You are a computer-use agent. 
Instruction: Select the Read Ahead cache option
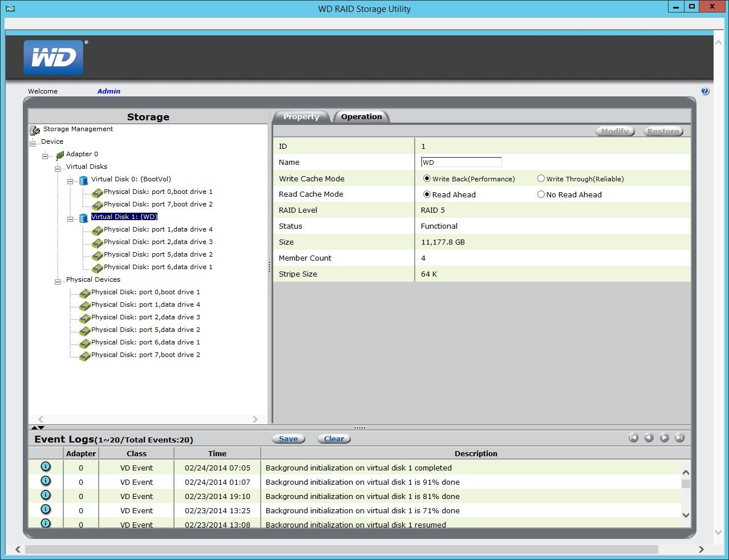coord(427,194)
